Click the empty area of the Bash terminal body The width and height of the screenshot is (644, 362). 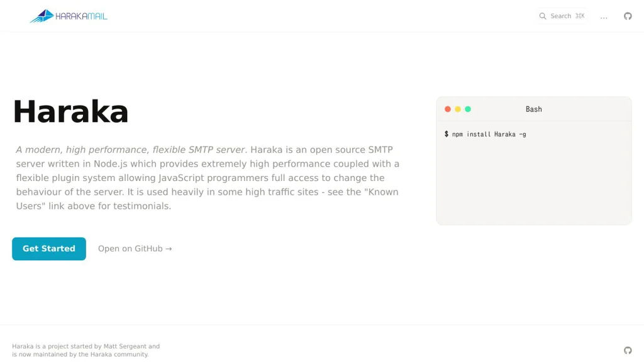(x=533, y=182)
